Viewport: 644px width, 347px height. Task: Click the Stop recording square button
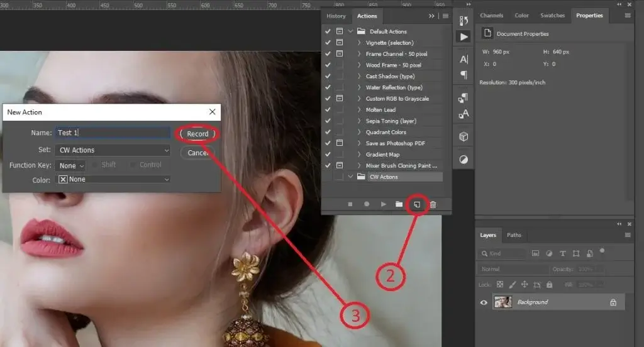coord(350,204)
